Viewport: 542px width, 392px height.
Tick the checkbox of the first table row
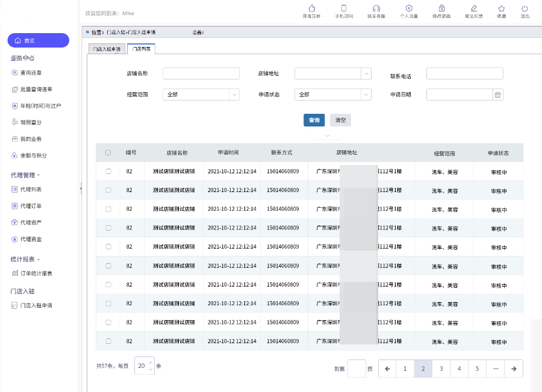point(108,171)
